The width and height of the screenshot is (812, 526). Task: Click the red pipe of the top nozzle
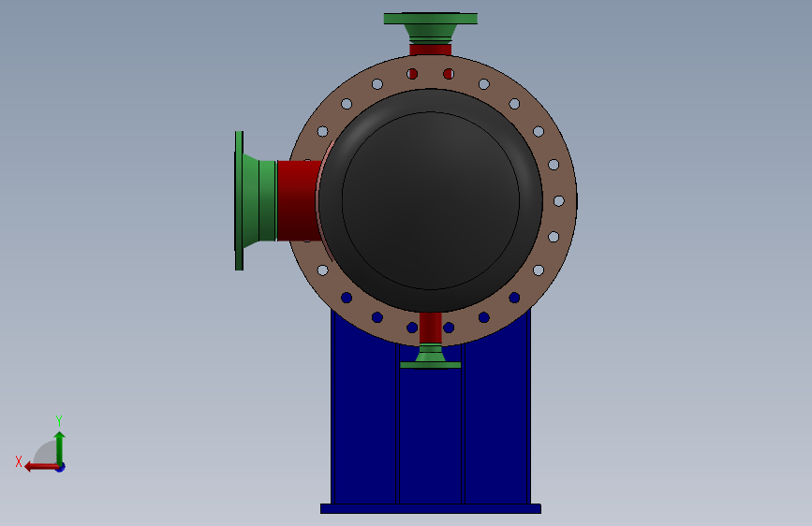point(430,50)
